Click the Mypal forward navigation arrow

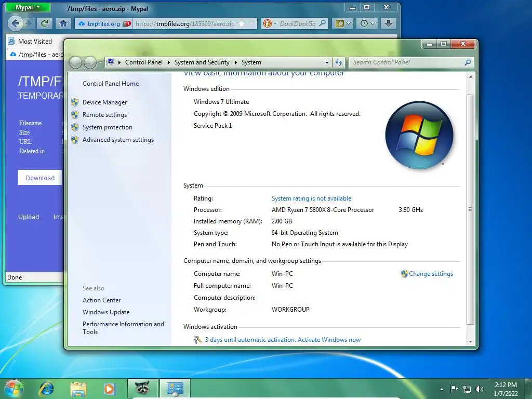click(28, 23)
